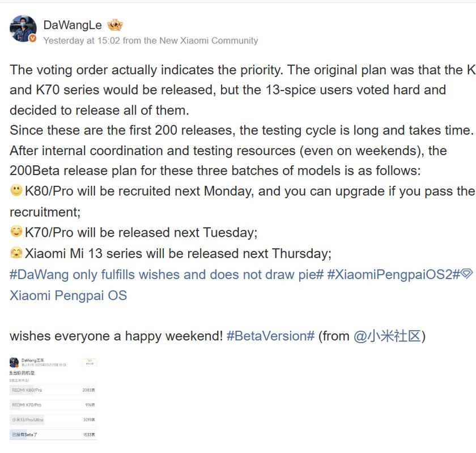Click REDMI K80/Pro row in poll image
This screenshot has height=453, width=476.
53,390
